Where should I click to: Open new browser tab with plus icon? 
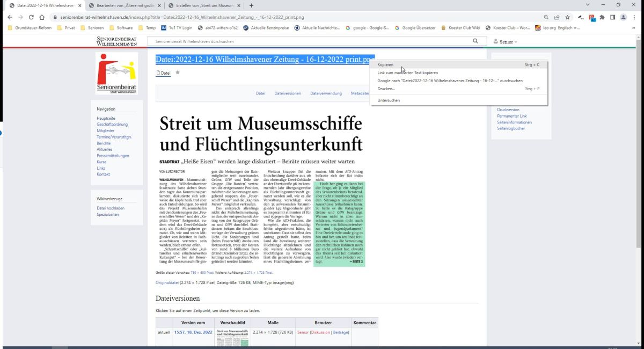click(251, 5)
